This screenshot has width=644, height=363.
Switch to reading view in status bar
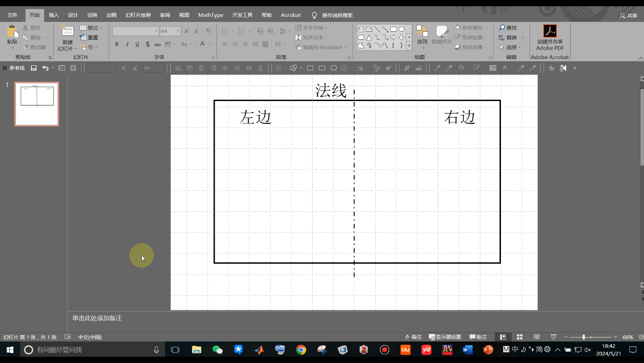[537, 337]
